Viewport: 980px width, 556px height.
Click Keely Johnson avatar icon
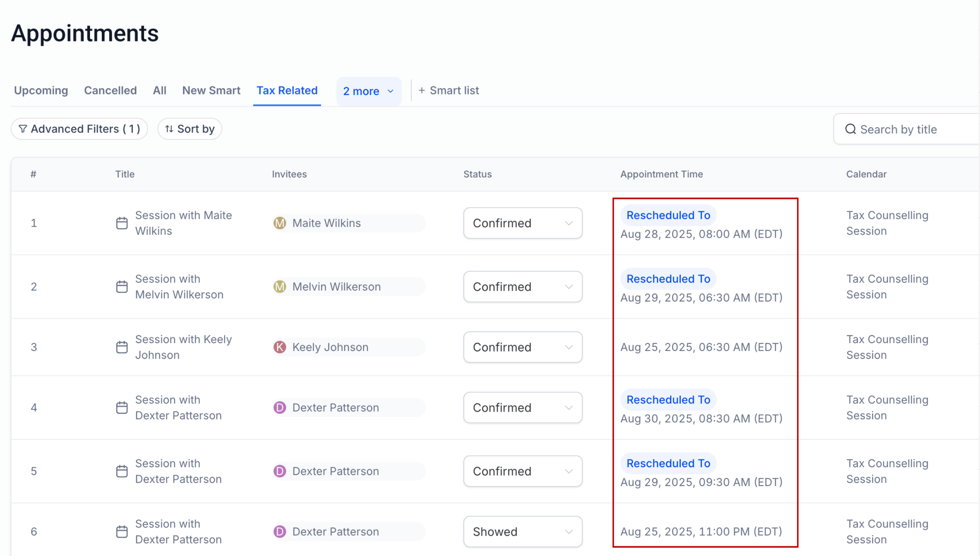point(280,347)
